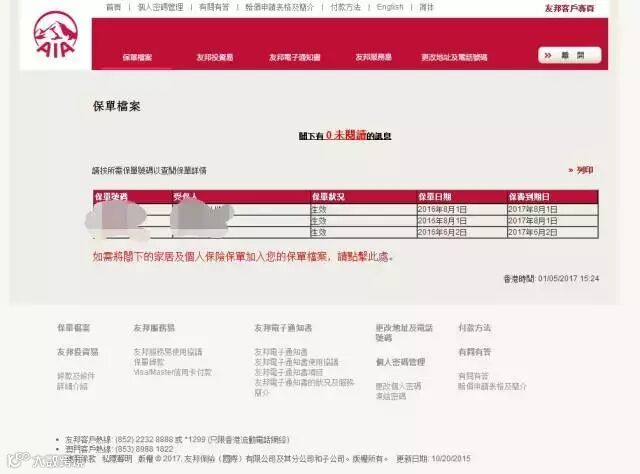The width and height of the screenshot is (640, 474).
Task: Click the 私隱聲明 link at page bottom
Action: click(x=117, y=459)
